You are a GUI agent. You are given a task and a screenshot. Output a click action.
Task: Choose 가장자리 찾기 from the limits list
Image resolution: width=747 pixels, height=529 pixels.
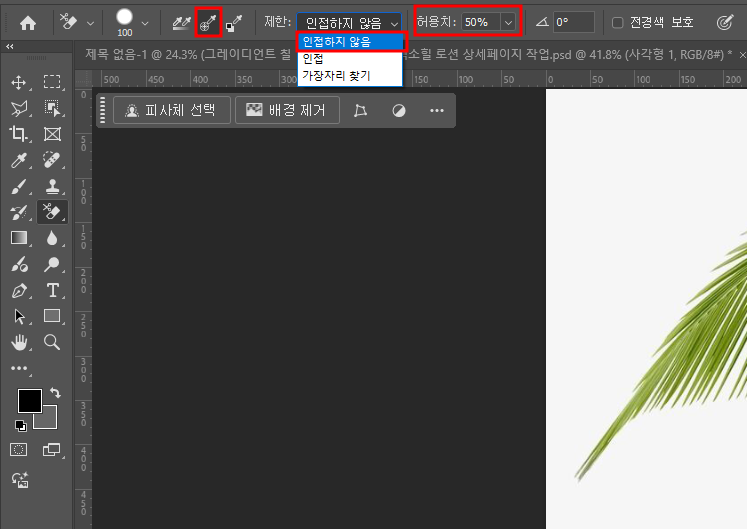pos(350,75)
